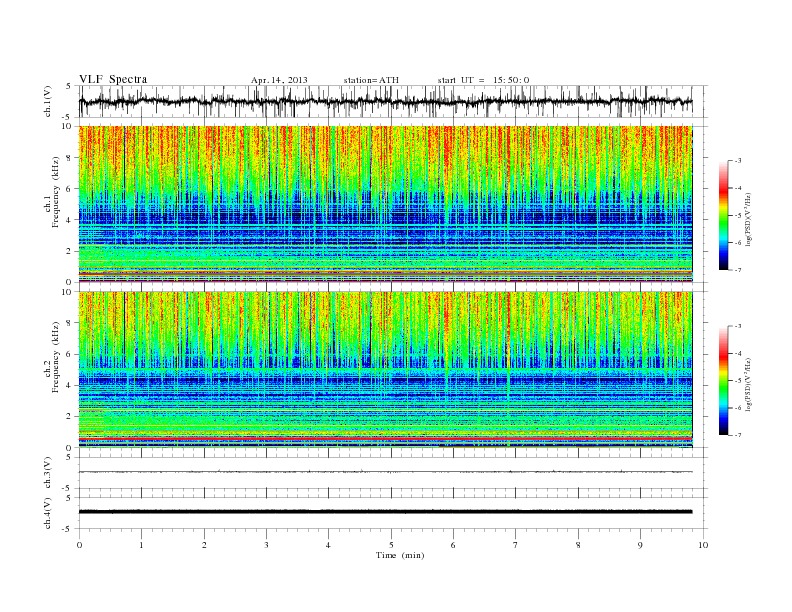The height and width of the screenshot is (612, 792).
Task: Click the 'start UT = 15:50:0' text
Action: [483, 80]
